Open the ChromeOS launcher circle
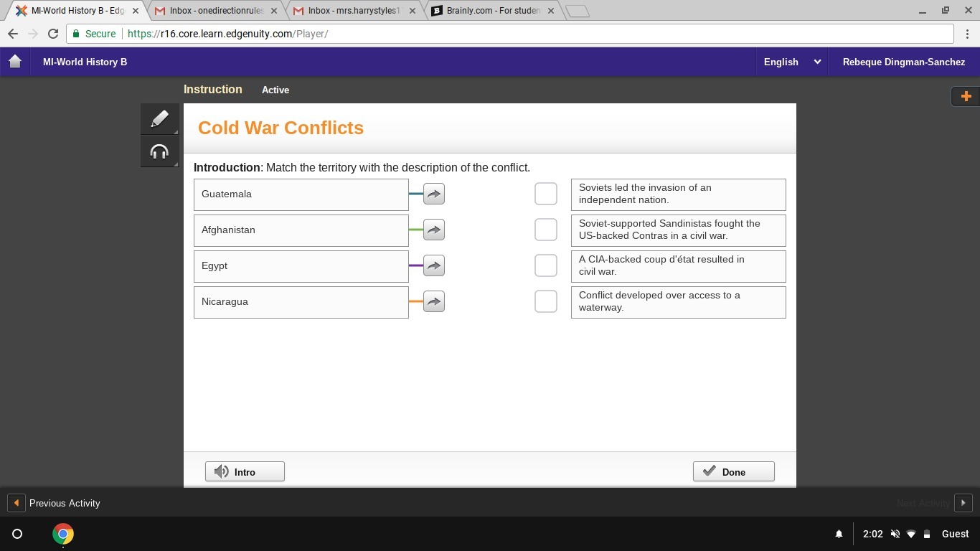 [17, 534]
